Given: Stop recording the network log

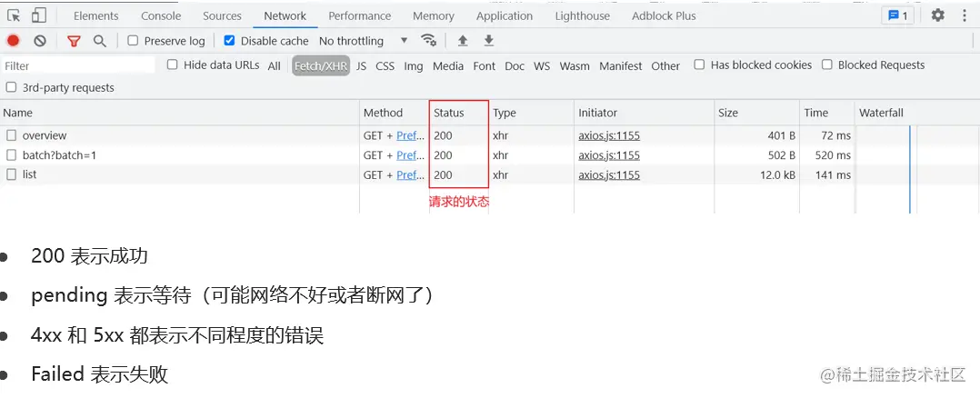Looking at the screenshot, I should click(x=13, y=41).
